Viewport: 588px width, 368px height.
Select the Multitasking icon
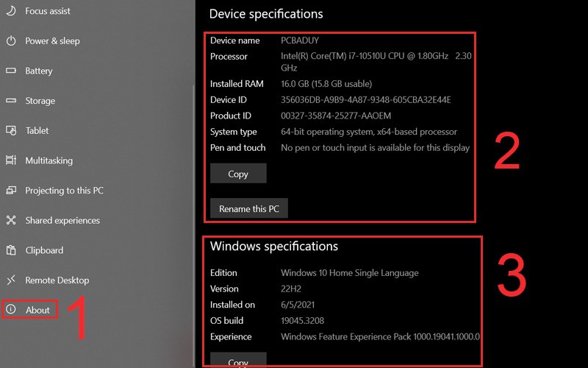pyautogui.click(x=11, y=160)
